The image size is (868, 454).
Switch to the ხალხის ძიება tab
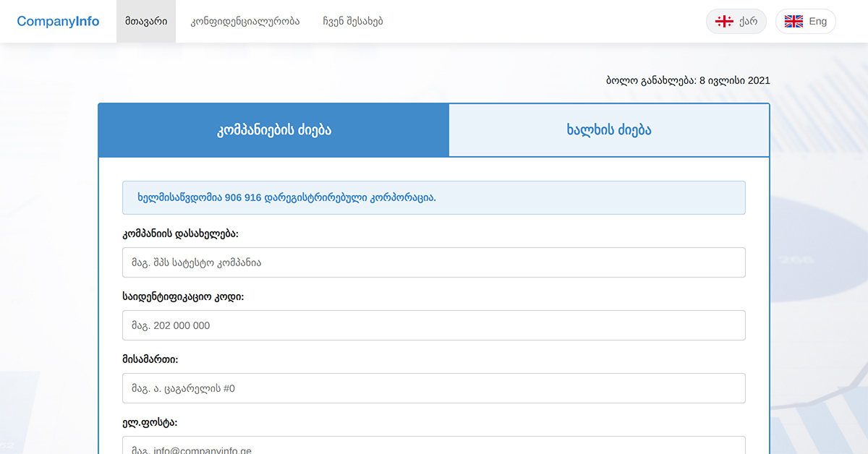pyautogui.click(x=609, y=130)
